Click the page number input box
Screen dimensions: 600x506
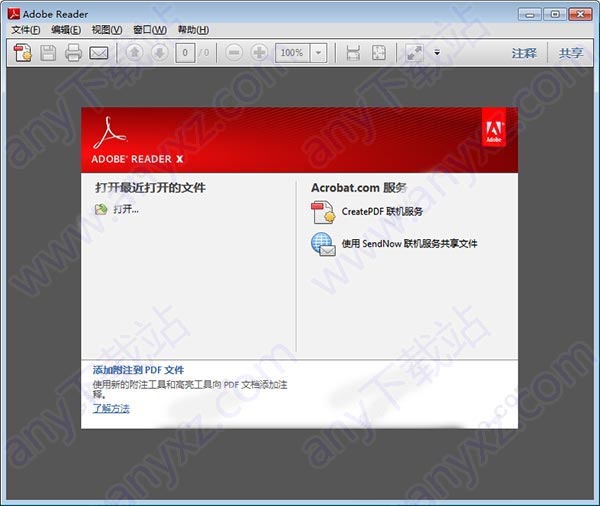pyautogui.click(x=185, y=52)
